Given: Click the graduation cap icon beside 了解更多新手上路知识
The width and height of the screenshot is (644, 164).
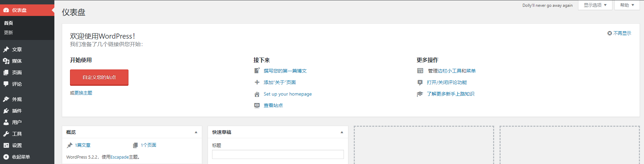Looking at the screenshot, I should coord(420,94).
